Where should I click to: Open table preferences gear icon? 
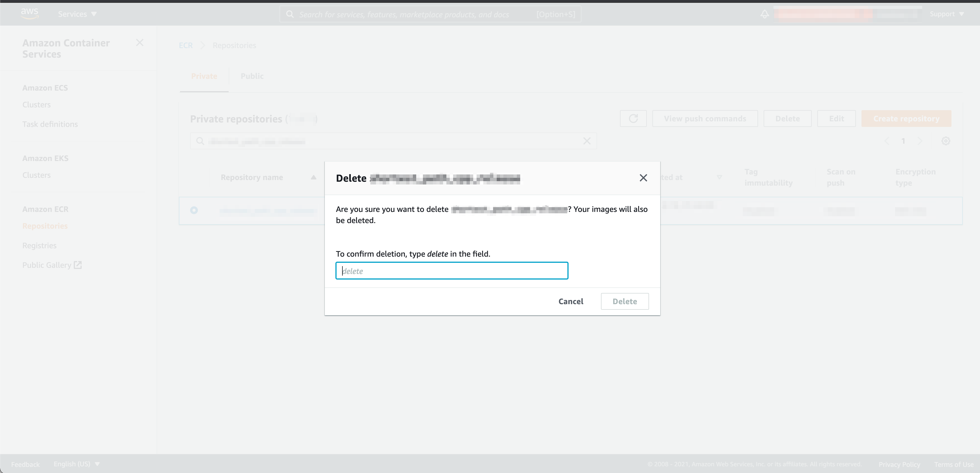coord(946,141)
